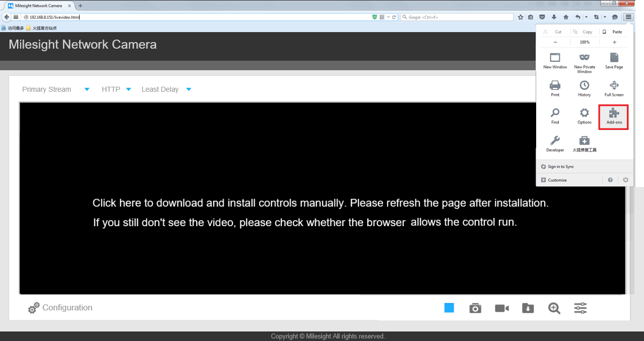Show bookmarks list icon
The image size is (644, 341).
(x=531, y=17)
